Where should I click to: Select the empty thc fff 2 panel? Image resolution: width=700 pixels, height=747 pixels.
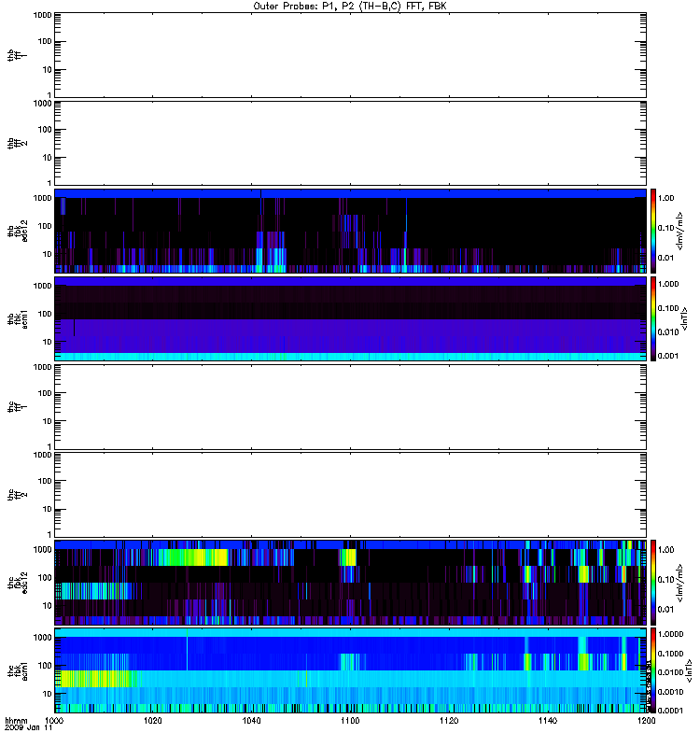point(350,495)
